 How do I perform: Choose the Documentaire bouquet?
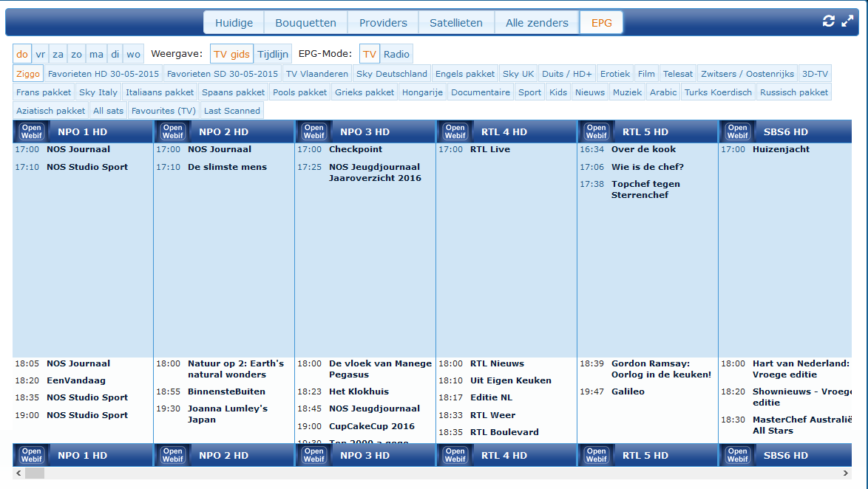[x=481, y=92]
